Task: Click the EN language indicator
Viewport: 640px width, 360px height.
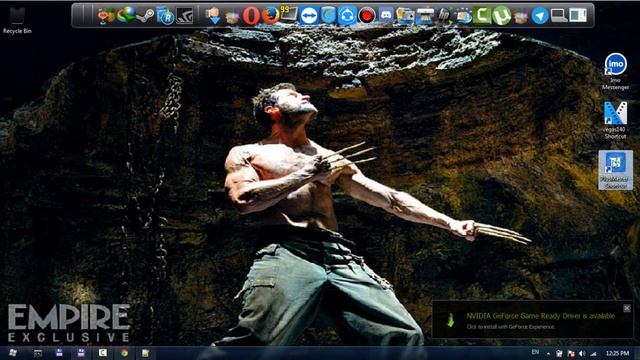Action: tap(535, 352)
